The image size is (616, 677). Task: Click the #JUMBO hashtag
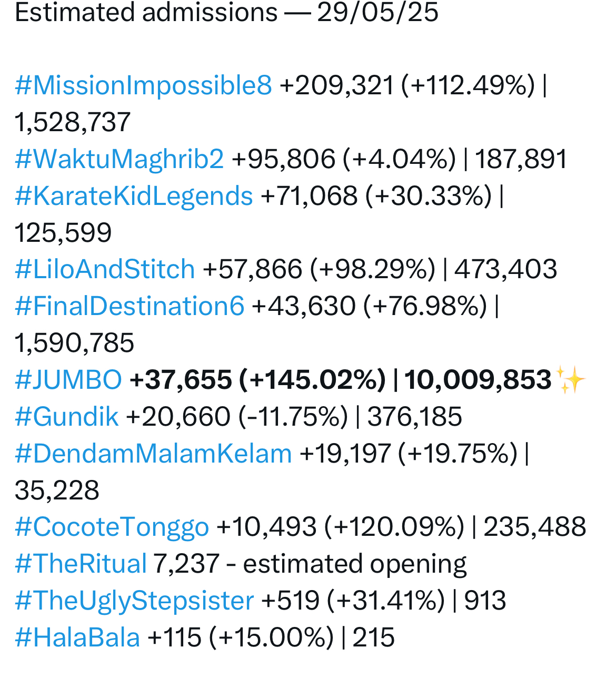pos(68,380)
